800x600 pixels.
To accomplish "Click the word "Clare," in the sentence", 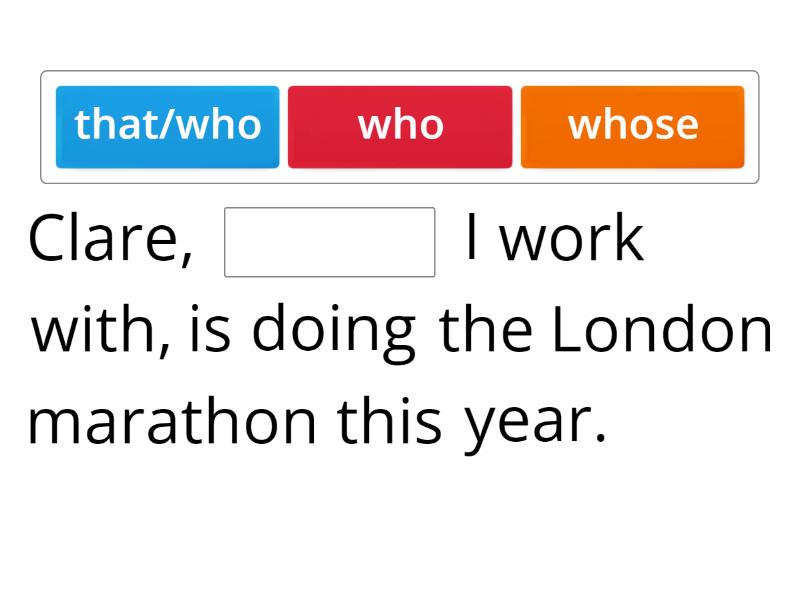I will (x=111, y=238).
